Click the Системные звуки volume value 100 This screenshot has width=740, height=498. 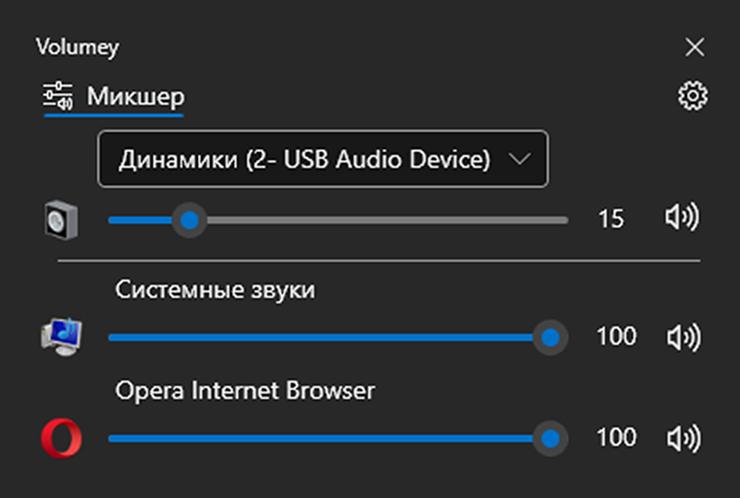tap(616, 337)
